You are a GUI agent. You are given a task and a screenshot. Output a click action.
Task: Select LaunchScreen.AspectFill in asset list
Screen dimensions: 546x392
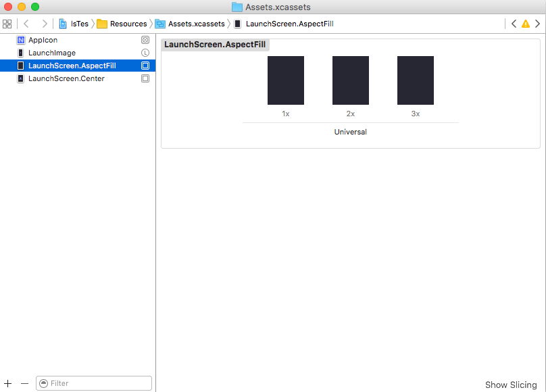pos(78,66)
